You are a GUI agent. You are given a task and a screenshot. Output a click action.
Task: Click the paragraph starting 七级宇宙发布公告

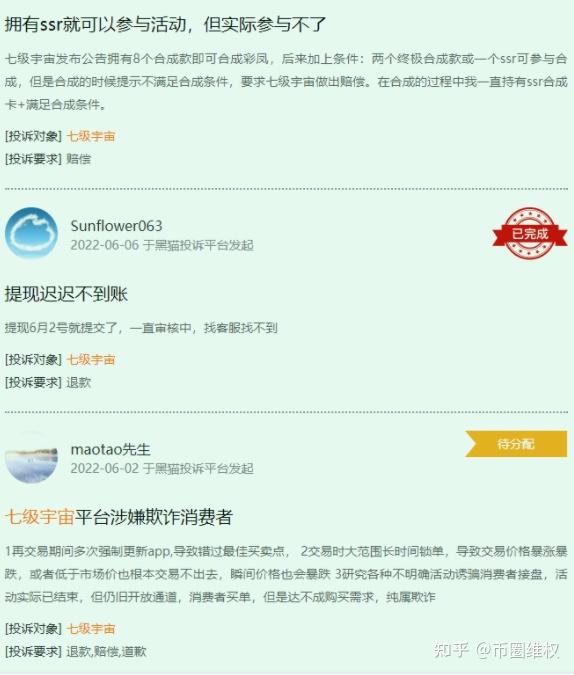[x=286, y=81]
